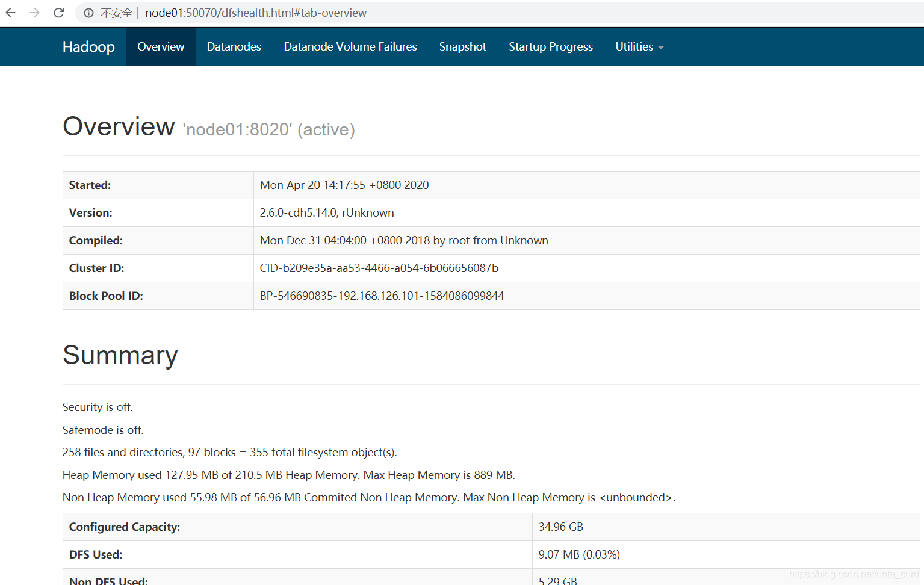Click the 'Non Heap Memory used 55.98 MB' line
This screenshot has height=585, width=924.
tap(369, 498)
